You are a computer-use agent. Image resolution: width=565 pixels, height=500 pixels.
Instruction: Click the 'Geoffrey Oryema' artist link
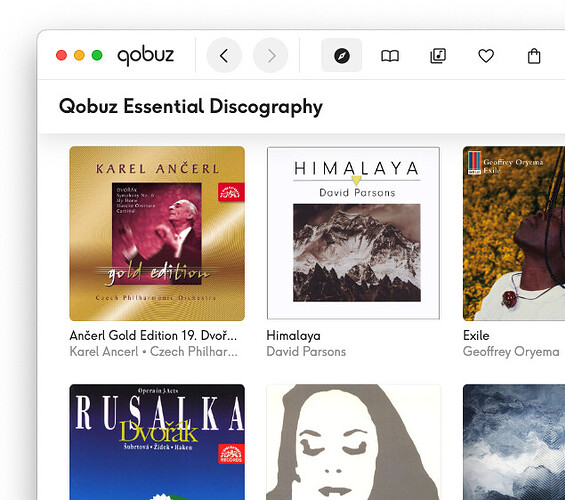click(x=511, y=351)
